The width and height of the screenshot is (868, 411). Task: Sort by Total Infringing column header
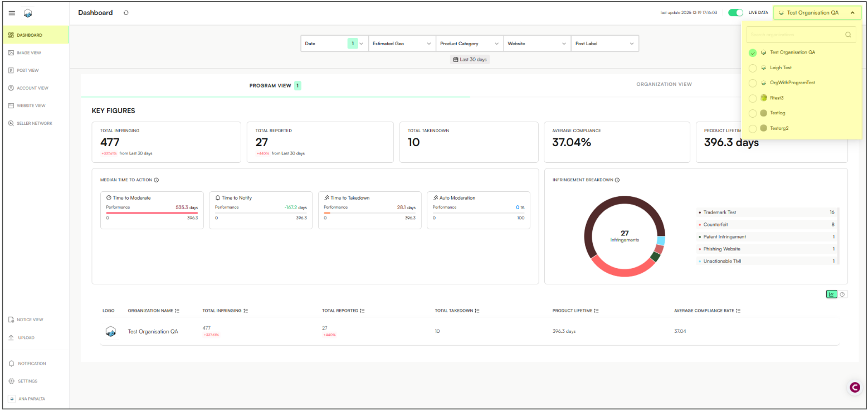[225, 311]
